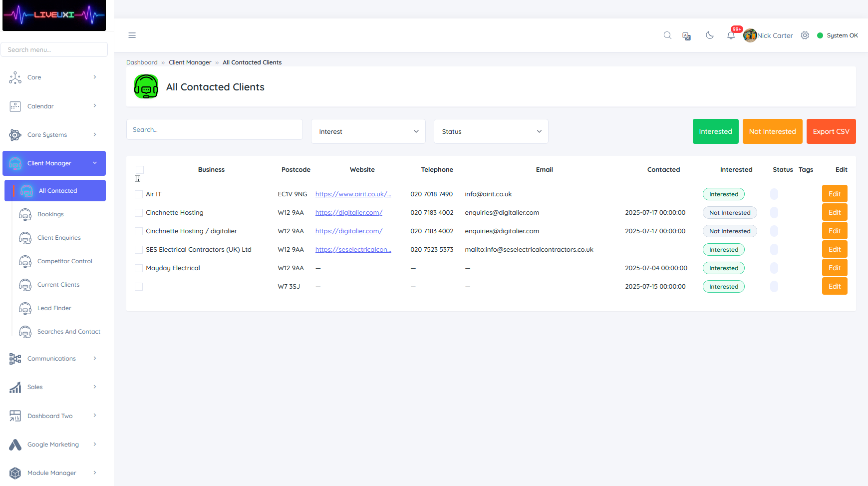Click the Bookings headset icon
The image size is (868, 486).
click(x=25, y=214)
